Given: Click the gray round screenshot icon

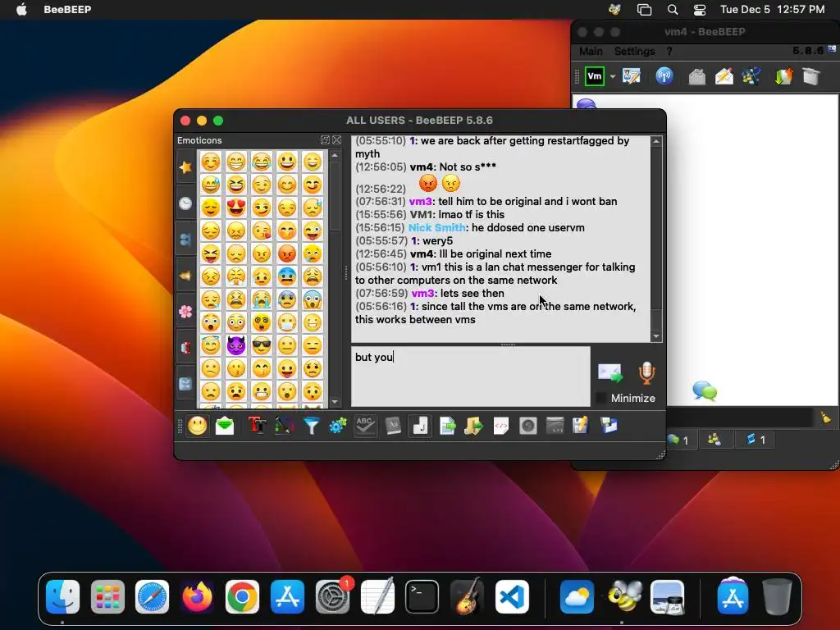Looking at the screenshot, I should point(528,426).
